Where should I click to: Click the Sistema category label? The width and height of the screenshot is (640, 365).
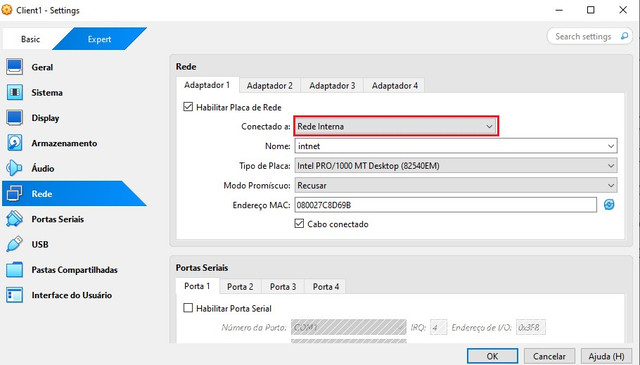47,92
